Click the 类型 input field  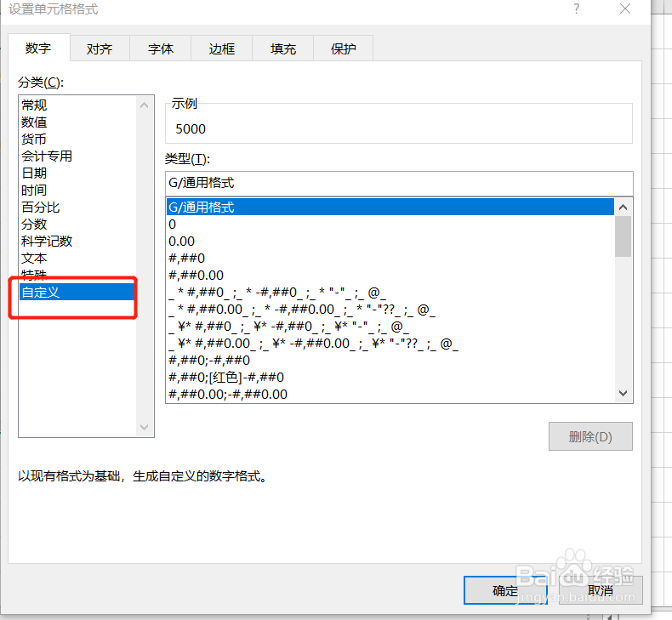click(x=399, y=184)
